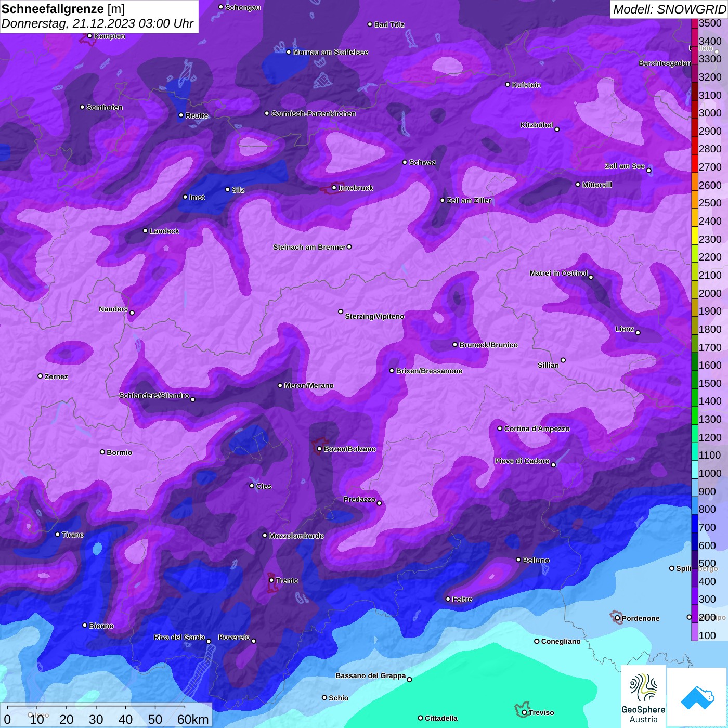This screenshot has height=728, width=728.
Task: Click the Kitzbühel marker dot
Action: click(x=557, y=129)
